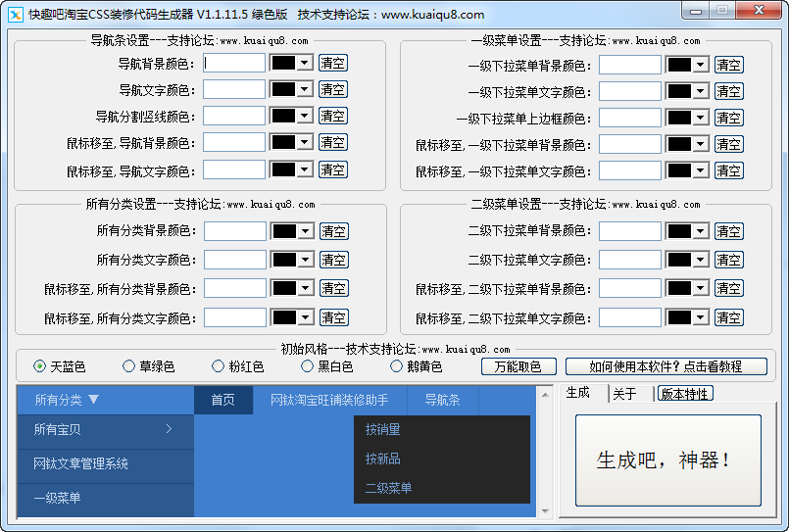Focus the 导航文字颜色 text input
Viewport: 789px width, 532px height.
point(234,89)
